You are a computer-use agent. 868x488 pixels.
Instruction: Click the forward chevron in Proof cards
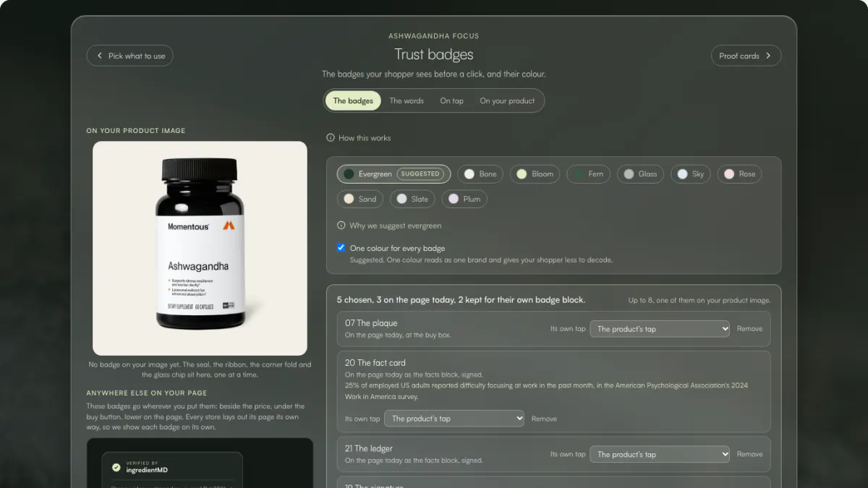tap(768, 56)
